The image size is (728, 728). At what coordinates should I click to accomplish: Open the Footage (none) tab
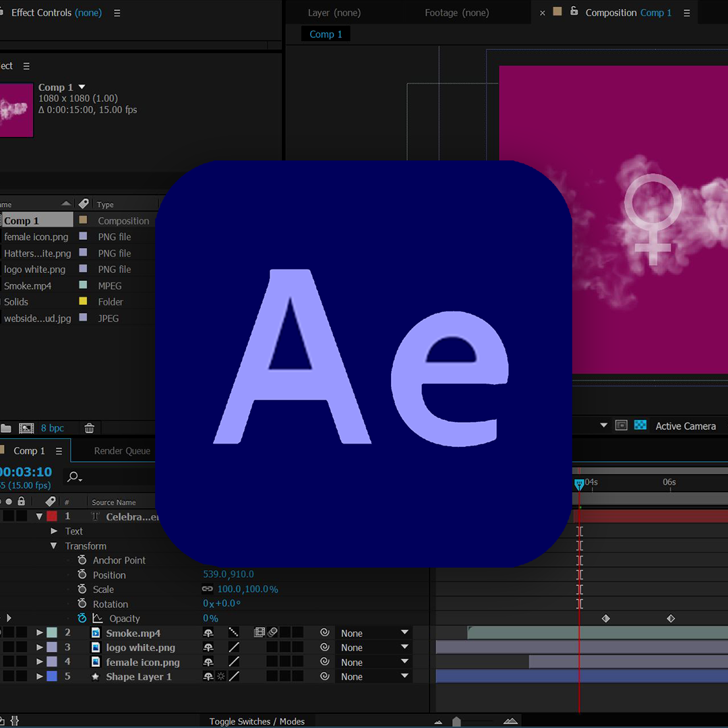tap(457, 13)
